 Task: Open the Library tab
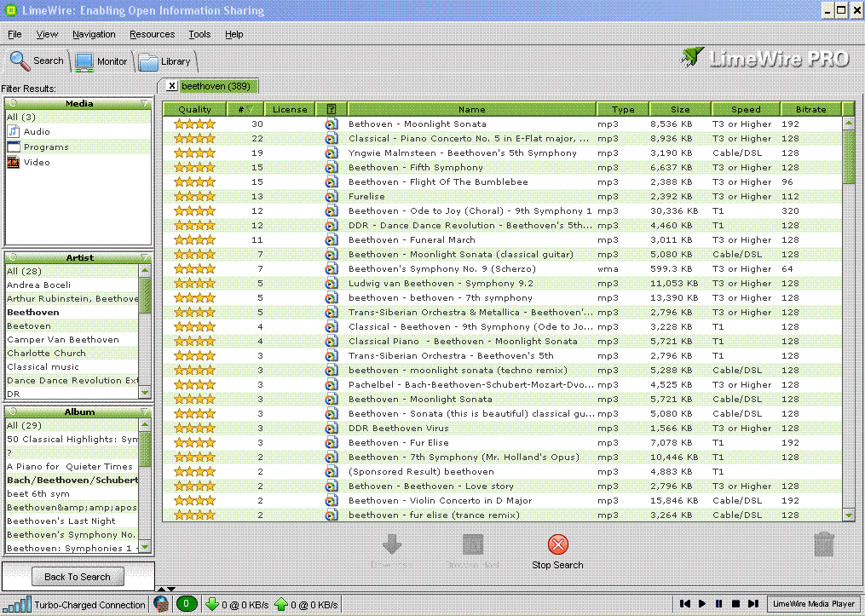165,61
